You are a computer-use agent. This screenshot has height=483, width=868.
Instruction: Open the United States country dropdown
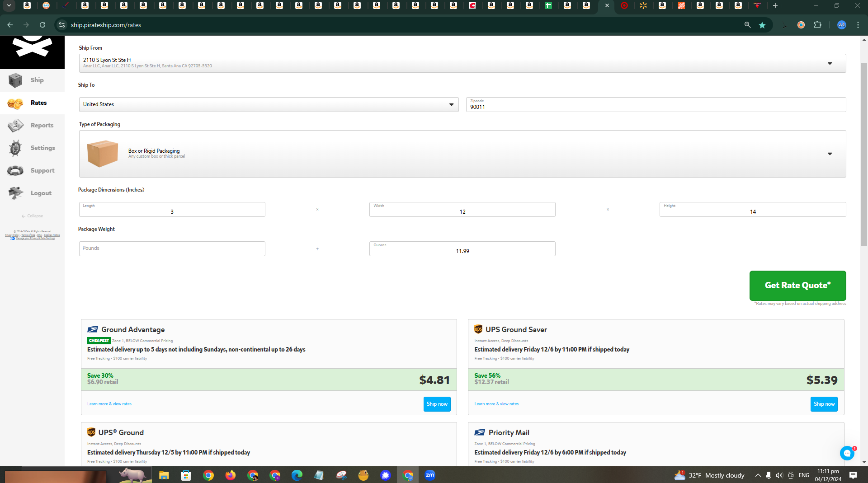(x=269, y=104)
